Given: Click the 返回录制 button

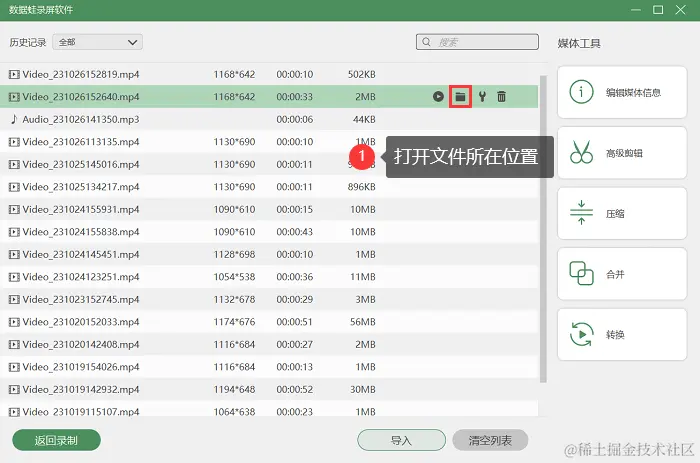Looking at the screenshot, I should click(x=56, y=440).
